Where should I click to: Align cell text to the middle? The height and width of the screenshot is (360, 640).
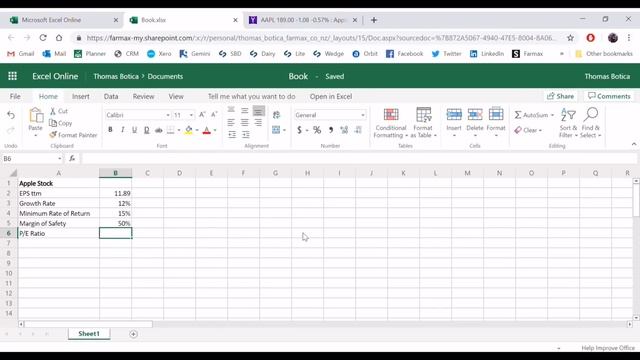click(244, 110)
